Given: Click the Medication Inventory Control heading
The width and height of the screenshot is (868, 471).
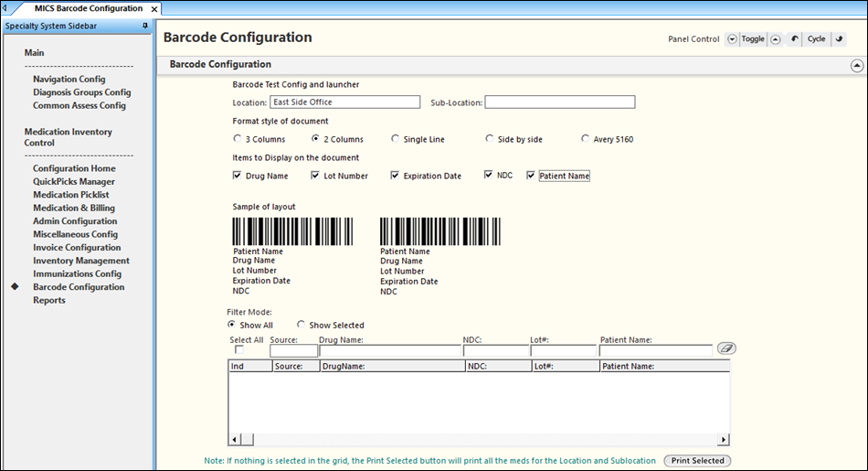Looking at the screenshot, I should click(x=68, y=137).
